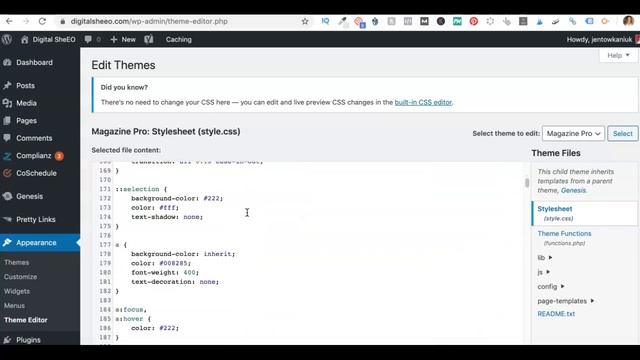640x360 pixels.
Task: Visit site via Digital SheEO home icon
Action: tap(24, 40)
